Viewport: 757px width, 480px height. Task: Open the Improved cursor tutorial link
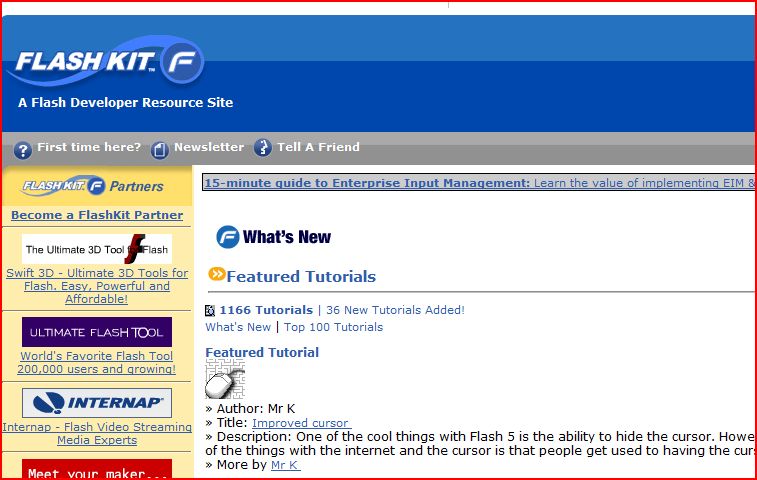pyautogui.click(x=301, y=423)
